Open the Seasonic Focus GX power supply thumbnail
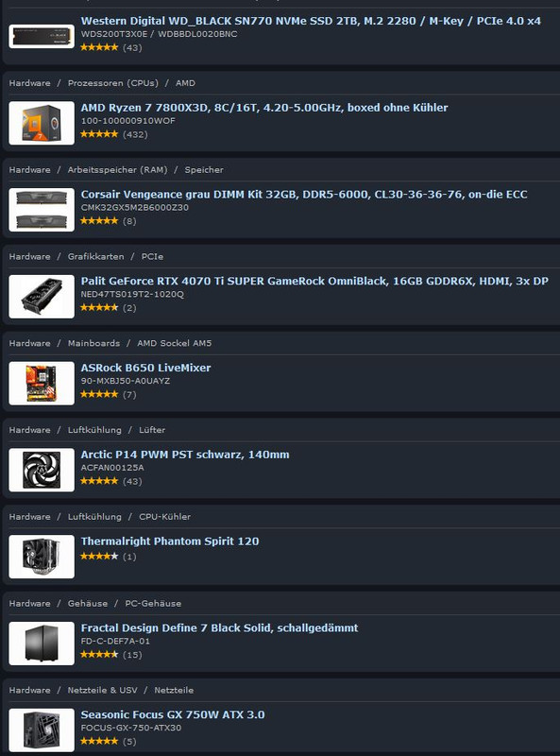 pyautogui.click(x=42, y=730)
